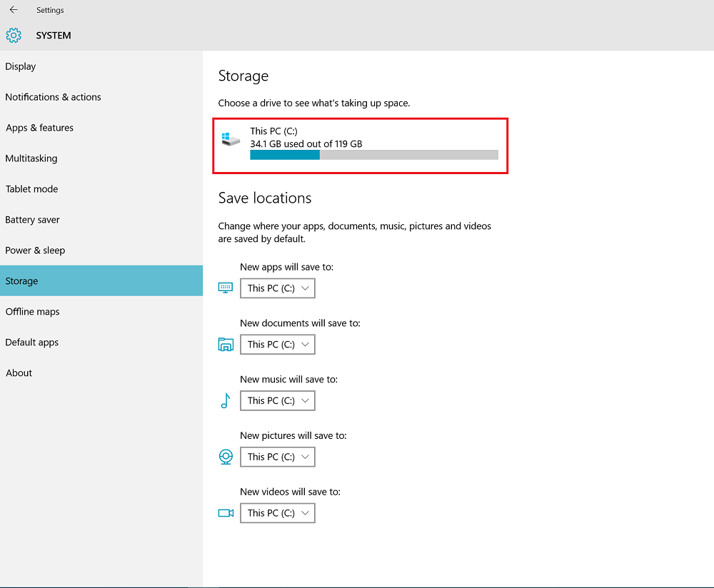Click 'New videos will save to:' label
Image resolution: width=714 pixels, height=588 pixels.
290,492
